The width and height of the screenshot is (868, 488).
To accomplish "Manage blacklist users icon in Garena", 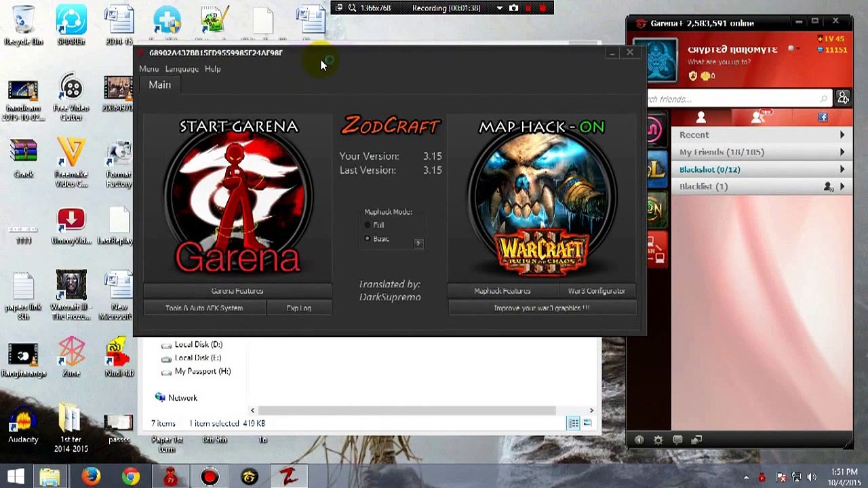I will pos(828,186).
